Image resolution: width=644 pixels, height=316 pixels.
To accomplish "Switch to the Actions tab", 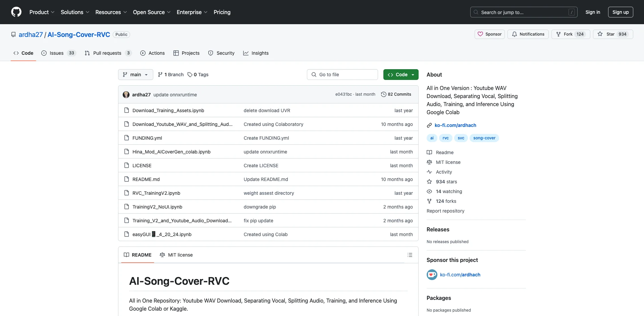I will [152, 53].
